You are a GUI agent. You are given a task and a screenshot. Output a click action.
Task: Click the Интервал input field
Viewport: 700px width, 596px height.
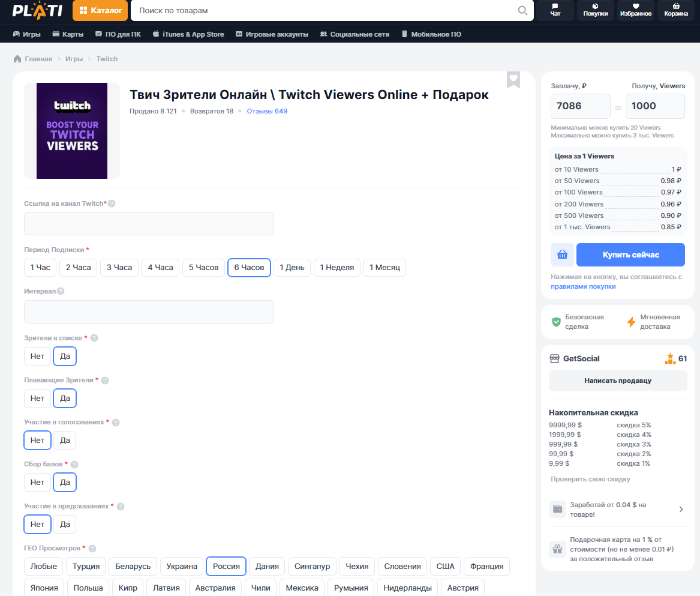149,312
